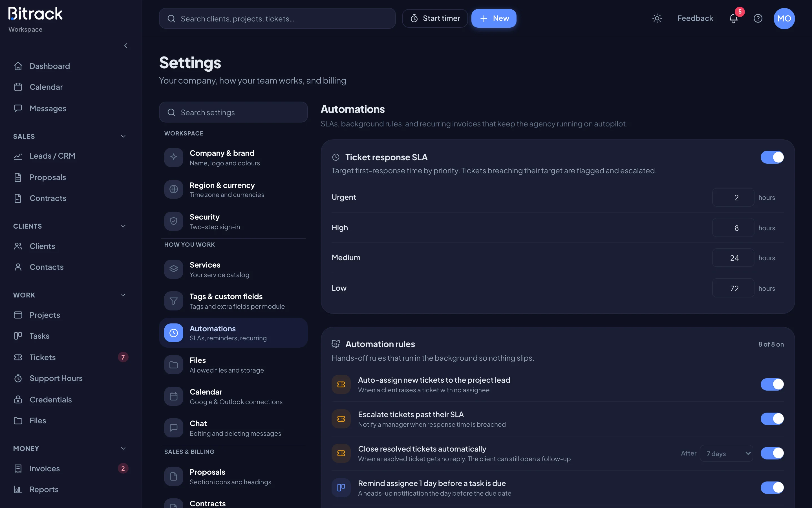Click 'Google & Outlook connections' text
The height and width of the screenshot is (508, 812).
(x=236, y=402)
